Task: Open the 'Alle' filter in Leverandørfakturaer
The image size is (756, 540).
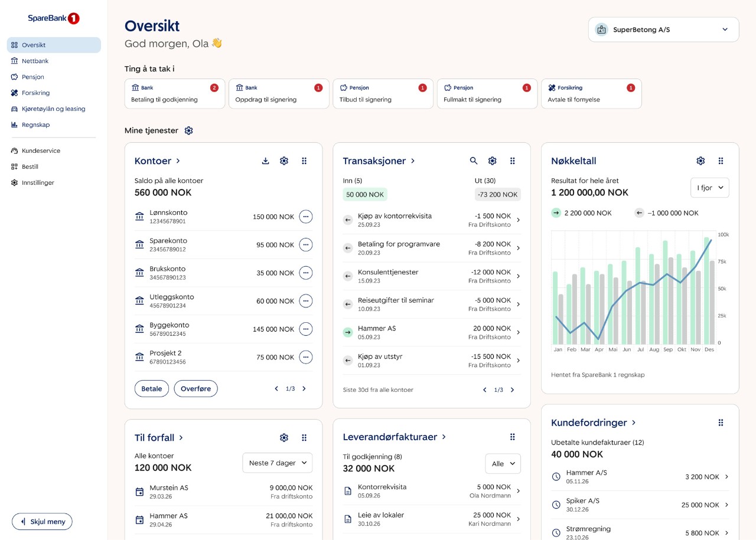Action: point(503,464)
